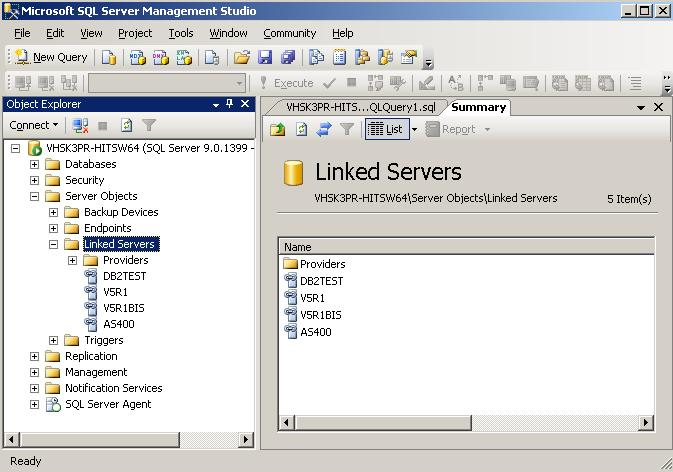Open the Project menu
Image resolution: width=673 pixels, height=472 pixels.
[135, 33]
